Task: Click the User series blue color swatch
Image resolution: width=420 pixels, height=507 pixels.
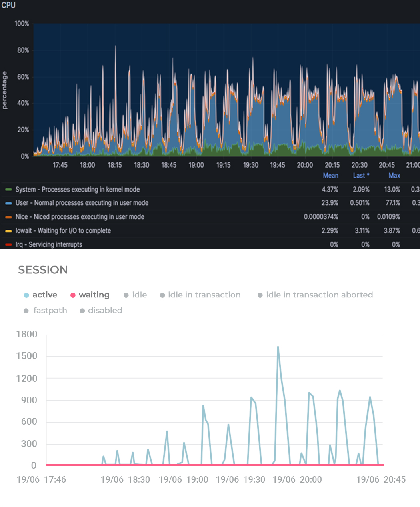Action: click(8, 203)
